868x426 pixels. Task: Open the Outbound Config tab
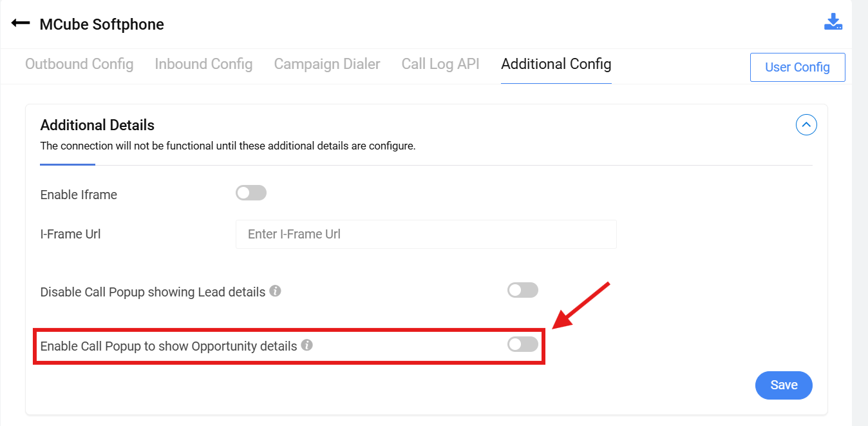point(79,64)
